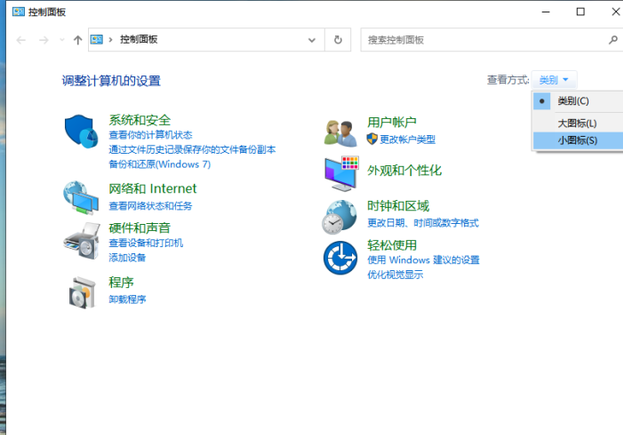Click the 轻松使用 accessibility icon
The width and height of the screenshot is (623, 435).
[341, 258]
